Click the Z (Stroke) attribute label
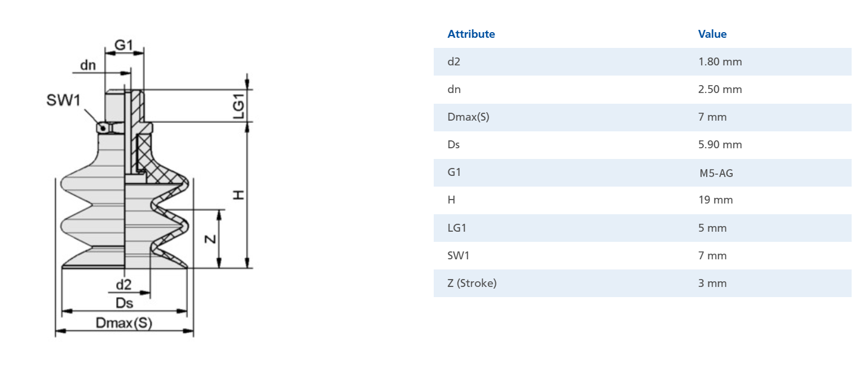 tap(472, 283)
